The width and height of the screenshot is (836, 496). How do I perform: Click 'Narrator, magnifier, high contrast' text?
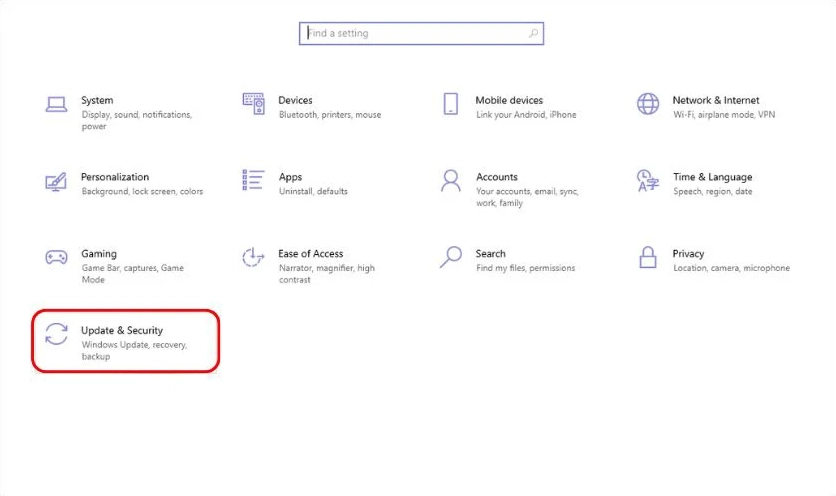[x=327, y=274]
